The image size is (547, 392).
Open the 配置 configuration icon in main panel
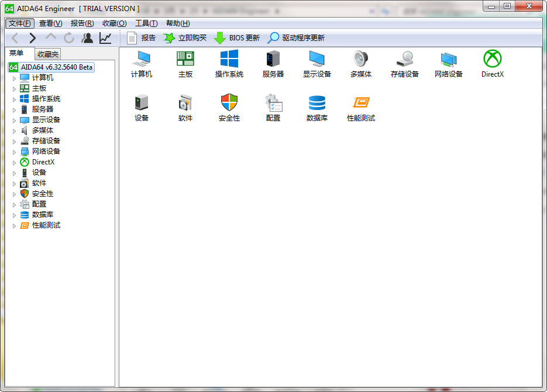273,108
